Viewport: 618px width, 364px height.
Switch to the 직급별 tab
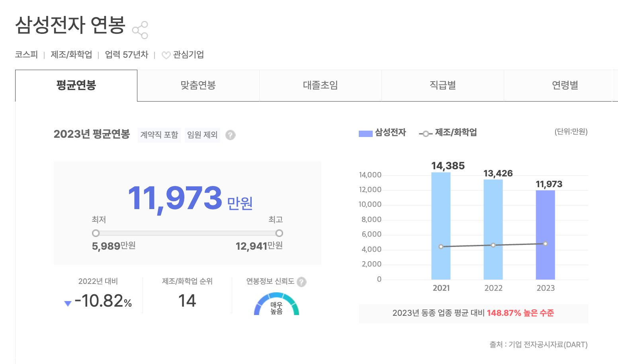(443, 86)
